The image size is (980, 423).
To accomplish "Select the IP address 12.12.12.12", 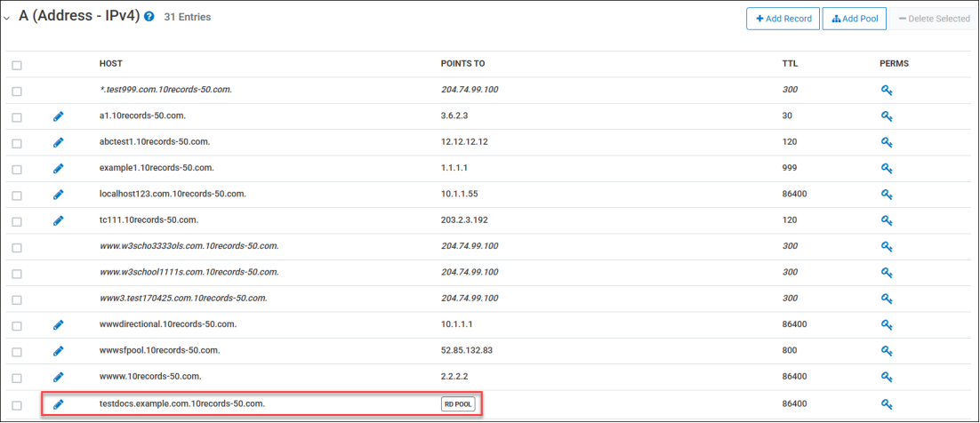I will tap(463, 142).
